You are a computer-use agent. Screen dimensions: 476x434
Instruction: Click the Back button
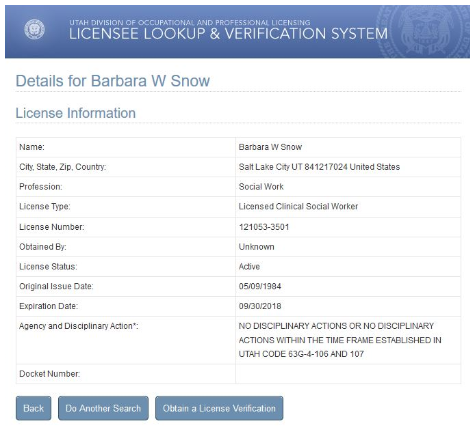point(34,408)
